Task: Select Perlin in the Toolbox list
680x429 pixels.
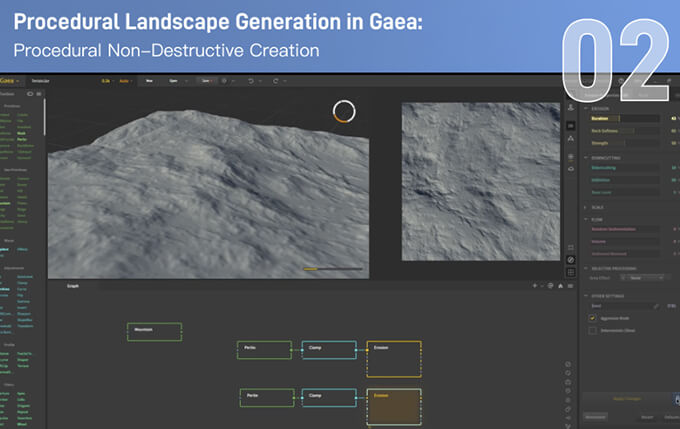Action: click(22, 140)
